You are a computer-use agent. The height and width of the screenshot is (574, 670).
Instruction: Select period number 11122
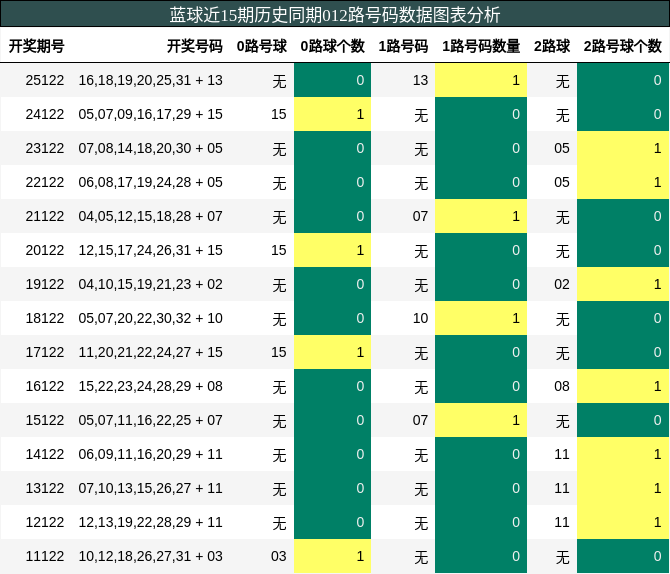pyautogui.click(x=45, y=556)
